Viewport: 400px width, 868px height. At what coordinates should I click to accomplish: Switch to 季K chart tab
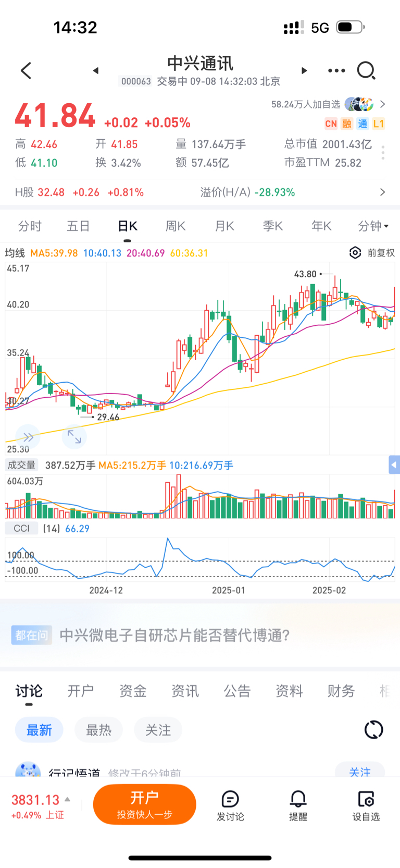point(272,226)
